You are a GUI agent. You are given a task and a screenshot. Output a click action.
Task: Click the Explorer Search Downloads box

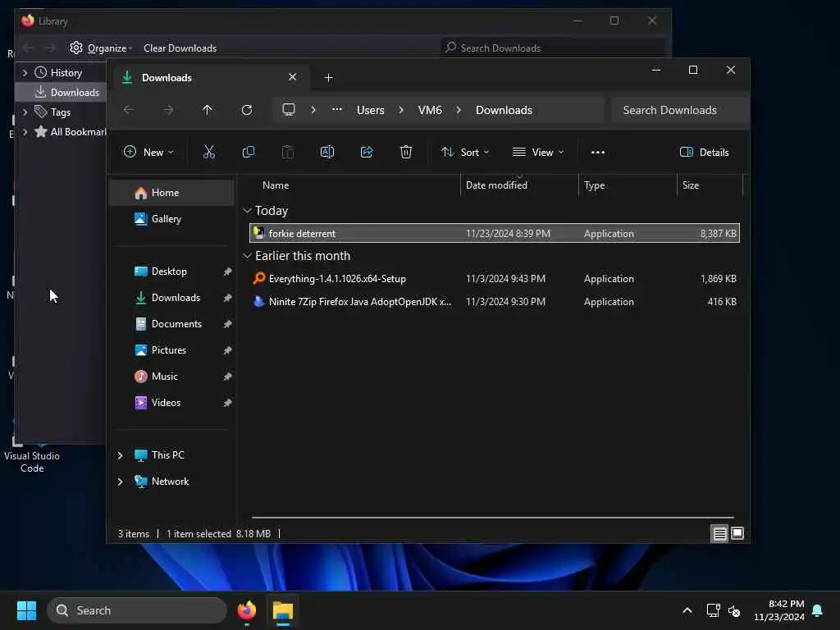pos(679,110)
